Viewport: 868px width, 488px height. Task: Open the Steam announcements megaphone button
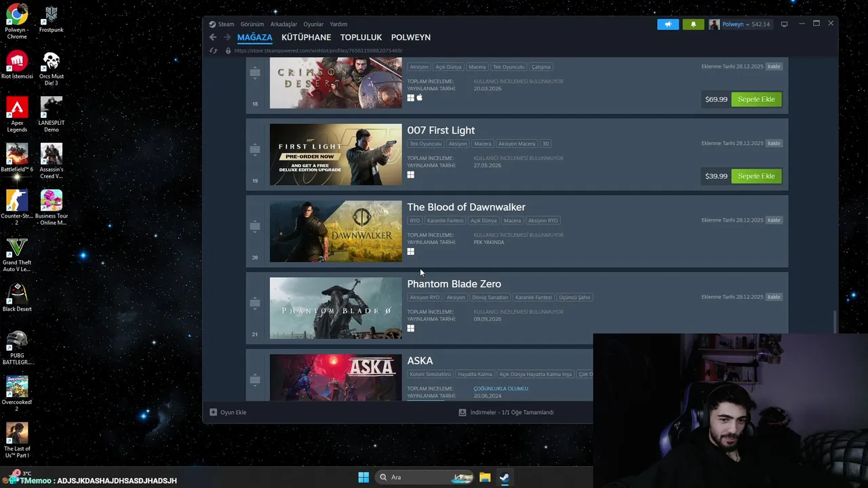click(668, 24)
